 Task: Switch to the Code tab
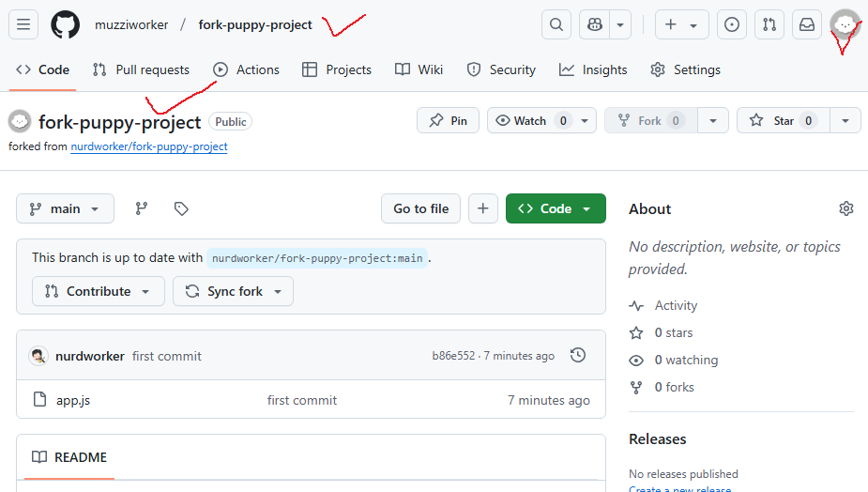tap(42, 69)
